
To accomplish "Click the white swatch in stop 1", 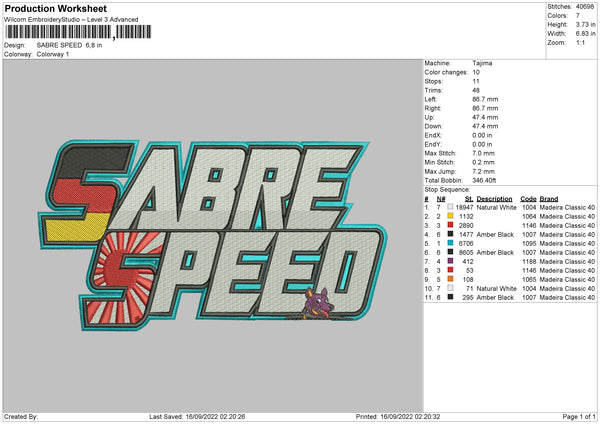I will tap(451, 207).
